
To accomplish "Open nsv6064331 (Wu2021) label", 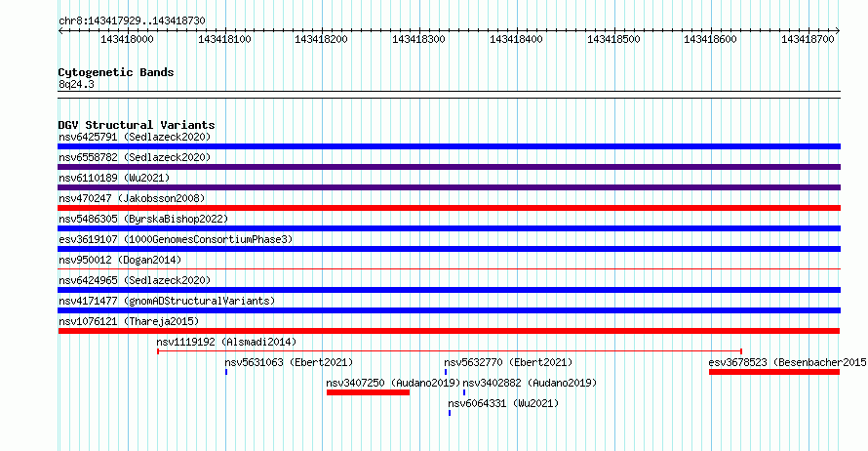I will tap(503, 403).
